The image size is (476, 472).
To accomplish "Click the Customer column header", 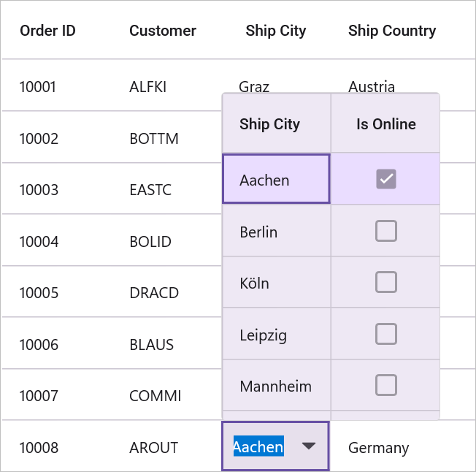I will click(163, 31).
